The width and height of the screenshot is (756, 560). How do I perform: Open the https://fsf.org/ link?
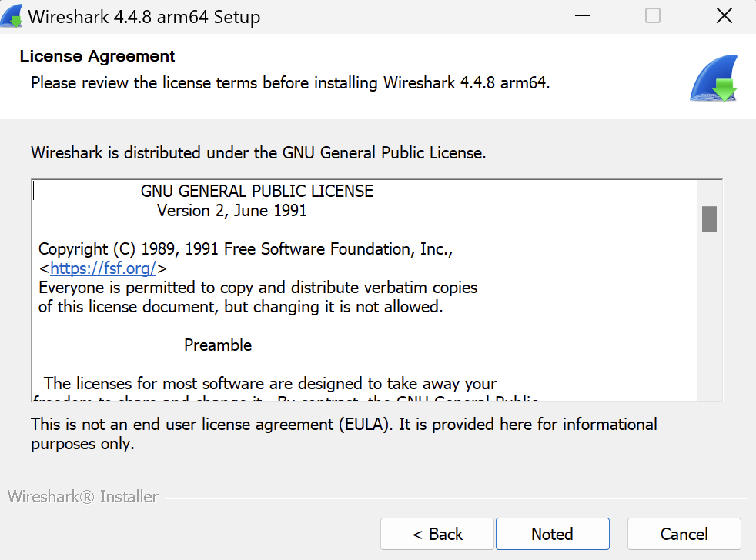103,268
